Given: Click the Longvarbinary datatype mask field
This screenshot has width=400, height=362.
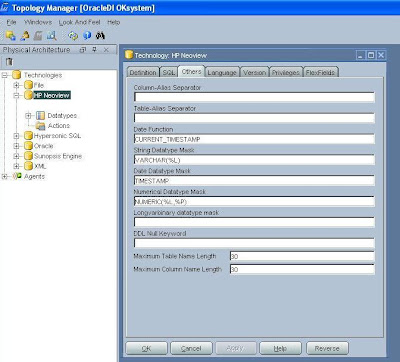Looking at the screenshot, I should pos(254,222).
